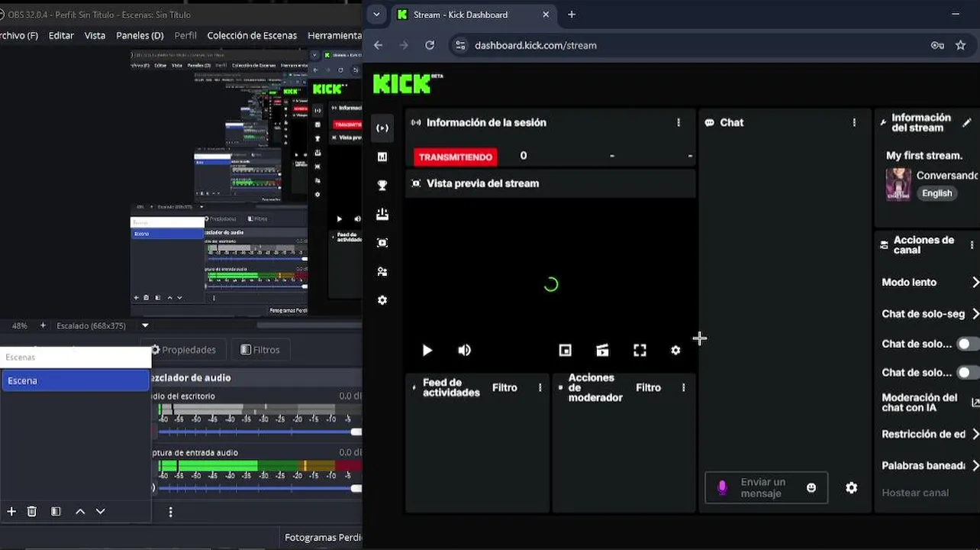Open OBS audio mixer three-dot menu
Image resolution: width=980 pixels, height=550 pixels.
(170, 512)
